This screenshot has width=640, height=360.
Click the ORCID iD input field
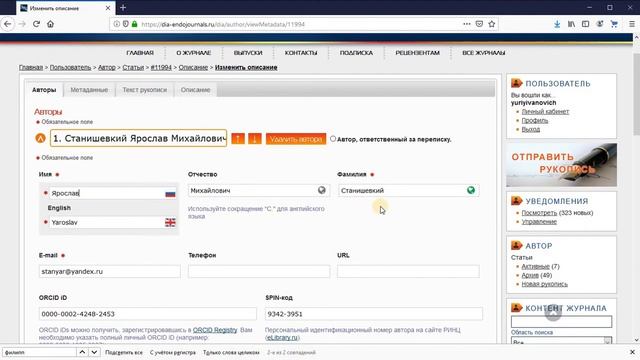pos(148,314)
